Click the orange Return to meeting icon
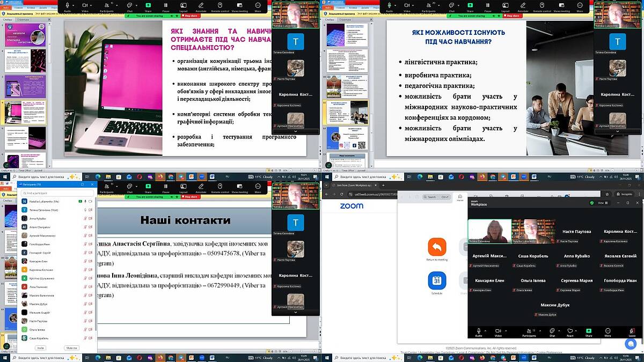The width and height of the screenshot is (644, 362). [437, 247]
